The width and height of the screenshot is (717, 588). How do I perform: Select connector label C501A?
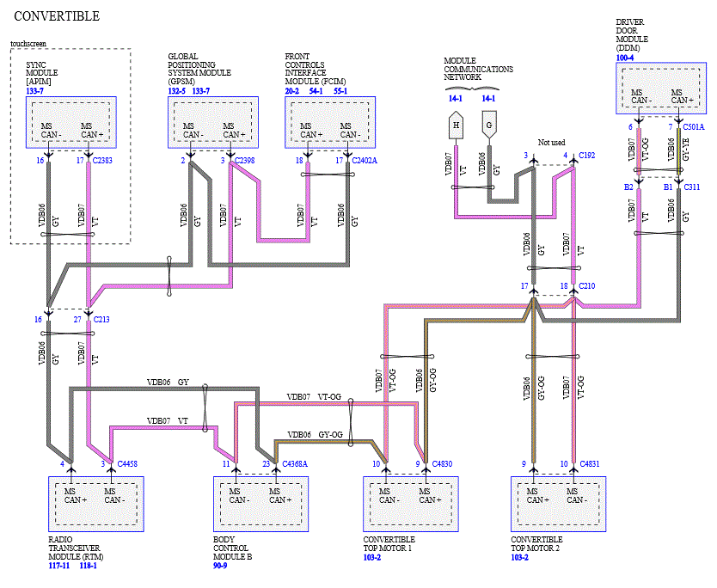pyautogui.click(x=694, y=126)
